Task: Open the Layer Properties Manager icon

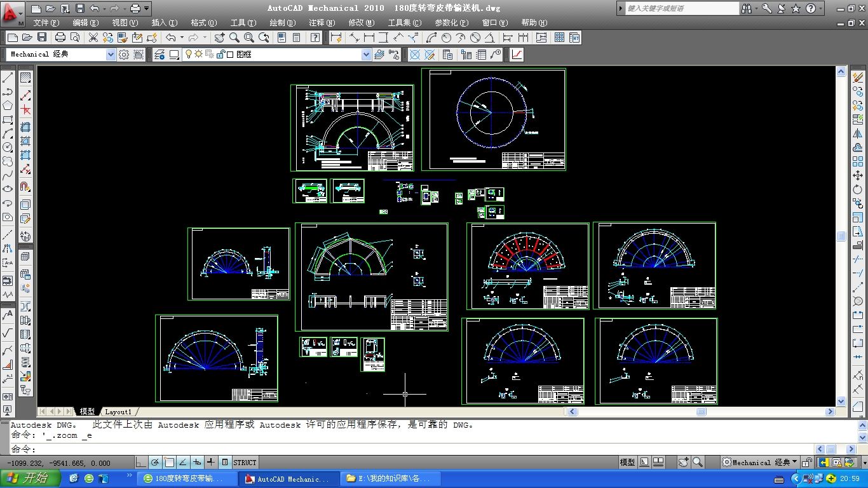Action: (x=160, y=55)
